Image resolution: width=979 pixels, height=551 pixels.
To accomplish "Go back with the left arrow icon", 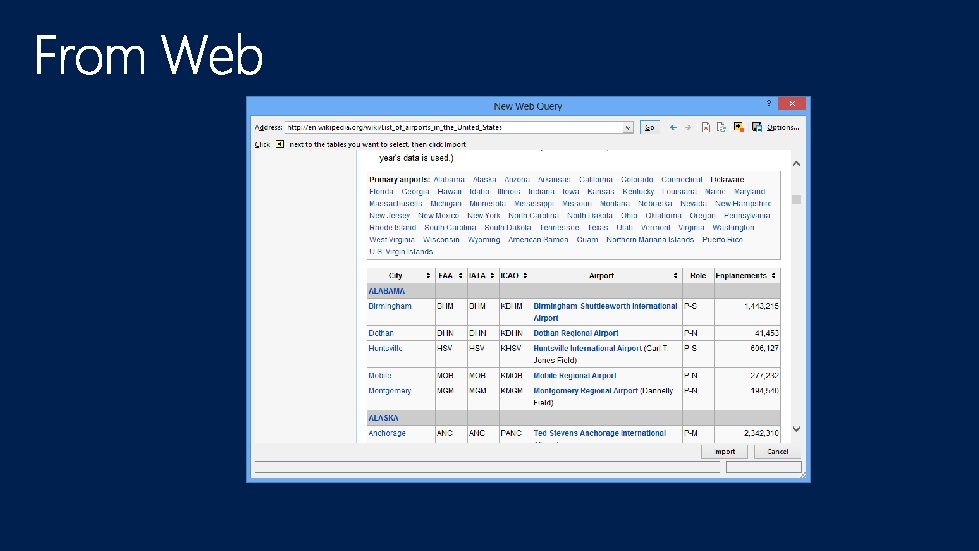I will pyautogui.click(x=673, y=127).
